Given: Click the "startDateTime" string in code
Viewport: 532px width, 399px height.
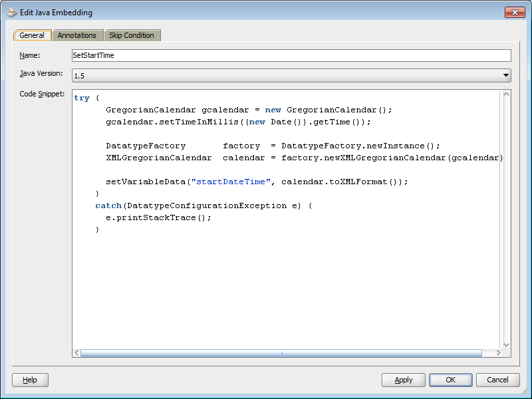Looking at the screenshot, I should [231, 182].
